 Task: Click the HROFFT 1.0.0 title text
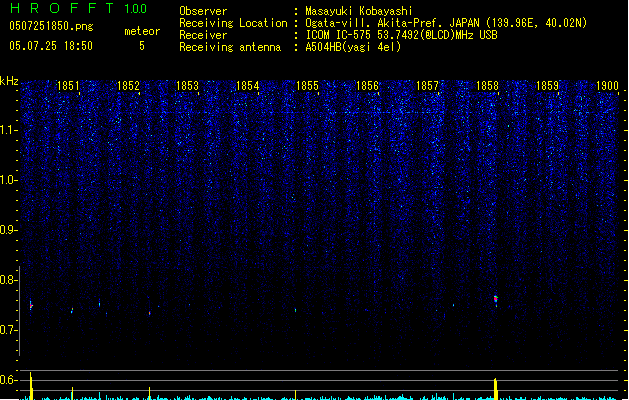coord(78,8)
